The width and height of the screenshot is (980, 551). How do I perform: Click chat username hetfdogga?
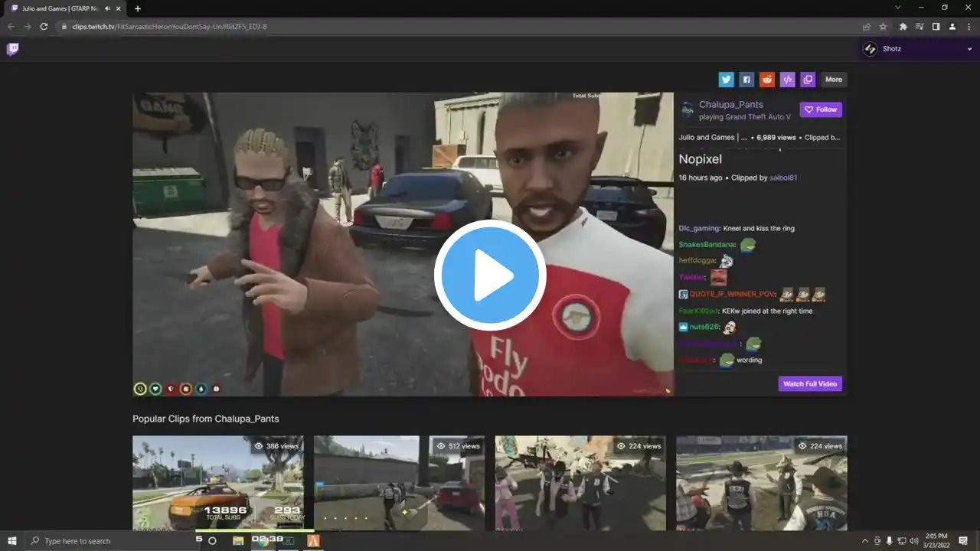click(697, 261)
